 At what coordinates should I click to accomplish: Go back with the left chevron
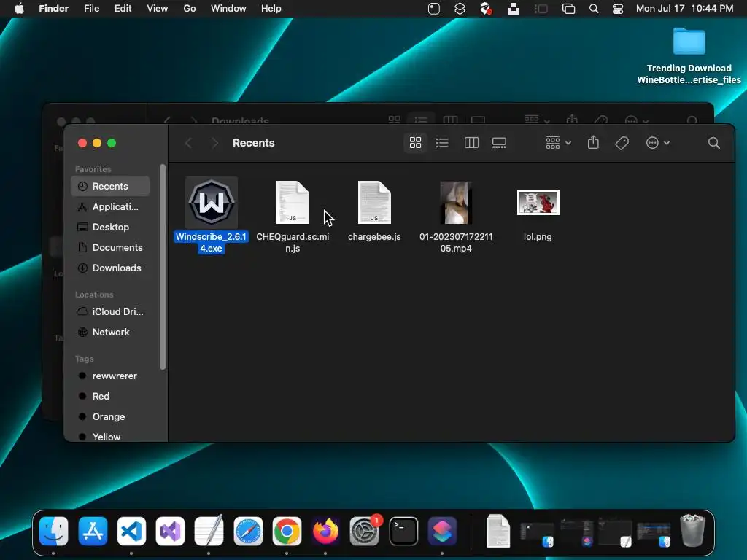coord(189,143)
